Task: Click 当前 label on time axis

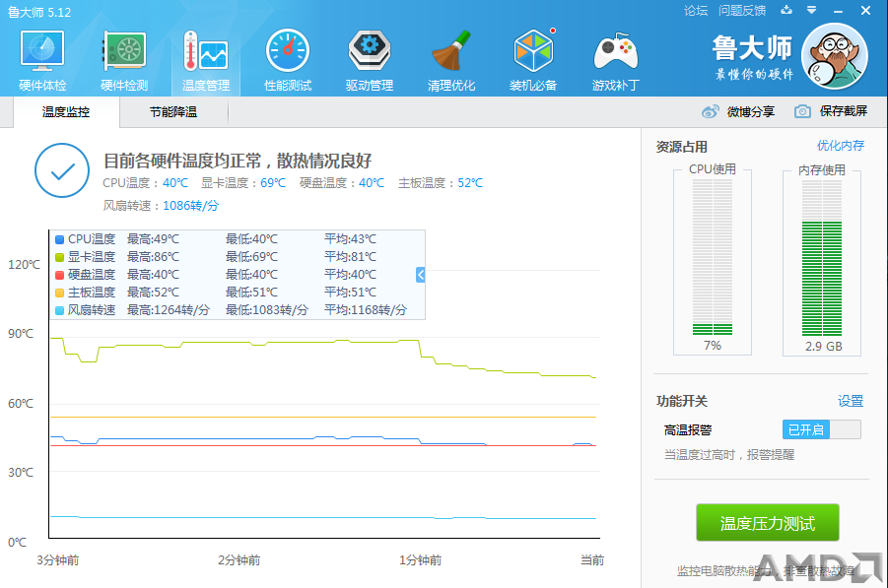Action: pos(592,560)
